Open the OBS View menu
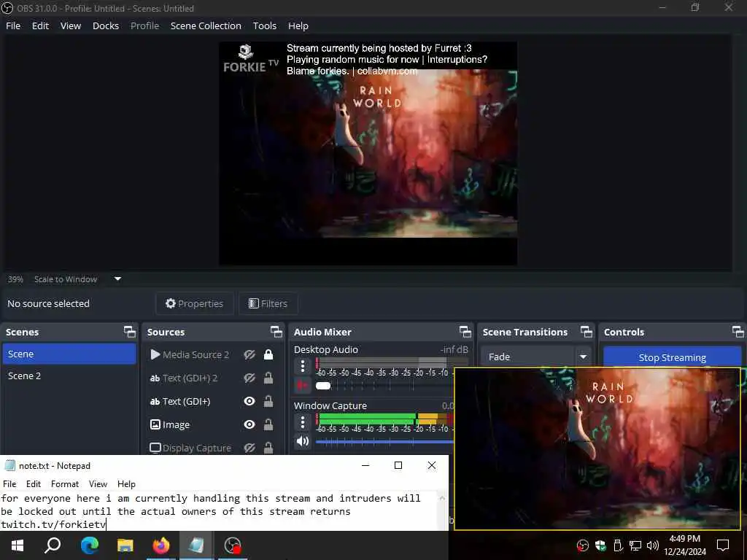Image resolution: width=747 pixels, height=560 pixels. [x=71, y=26]
